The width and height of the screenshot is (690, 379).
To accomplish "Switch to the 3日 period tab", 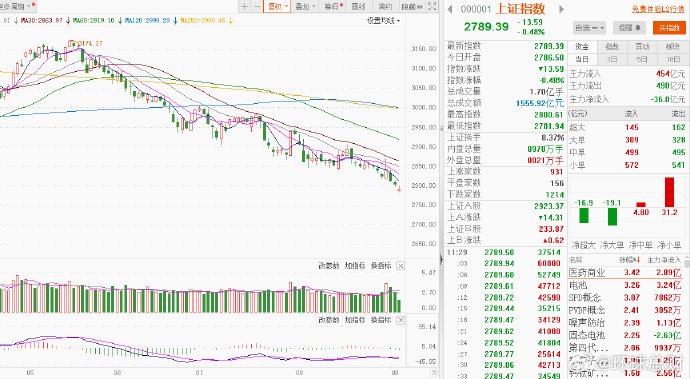I will pyautogui.click(x=612, y=59).
